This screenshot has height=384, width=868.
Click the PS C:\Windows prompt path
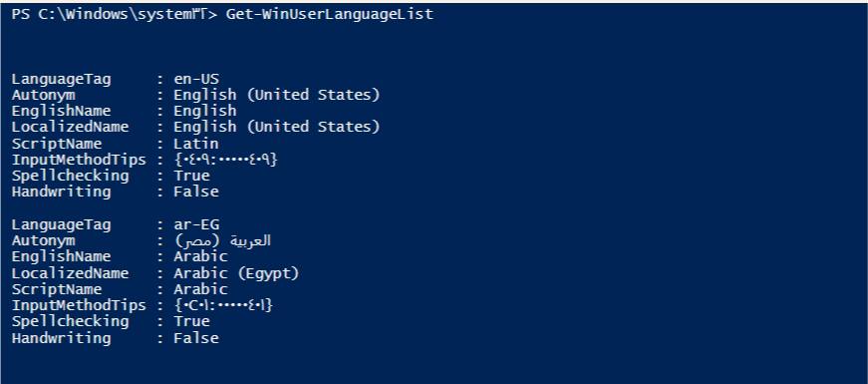coord(114,14)
